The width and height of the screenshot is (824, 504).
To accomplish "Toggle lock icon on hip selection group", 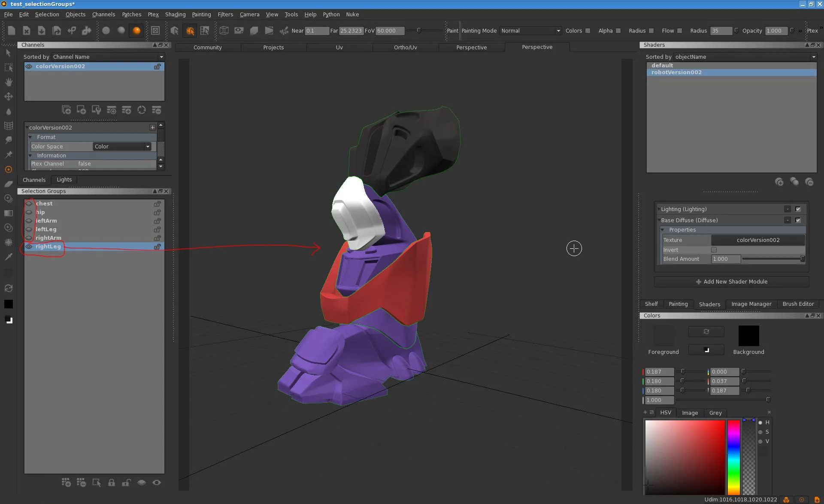I will [158, 212].
